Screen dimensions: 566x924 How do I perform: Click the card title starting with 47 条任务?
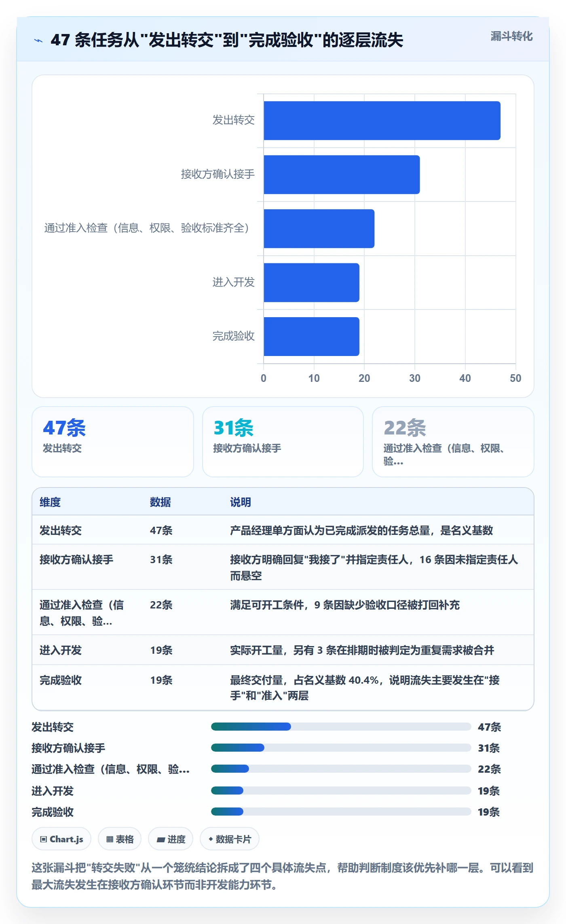click(x=227, y=40)
